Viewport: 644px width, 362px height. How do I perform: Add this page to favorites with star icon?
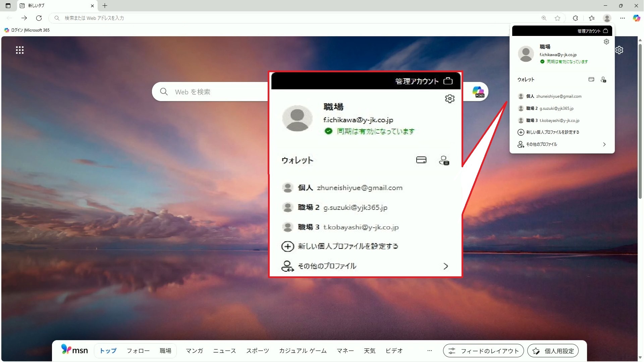(557, 18)
